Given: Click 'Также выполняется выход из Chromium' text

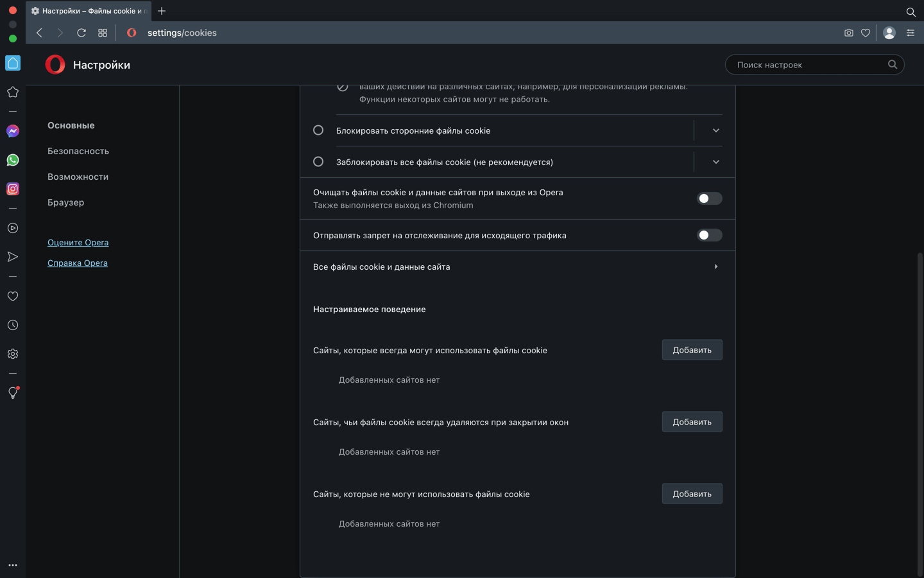Looking at the screenshot, I should coord(393,205).
